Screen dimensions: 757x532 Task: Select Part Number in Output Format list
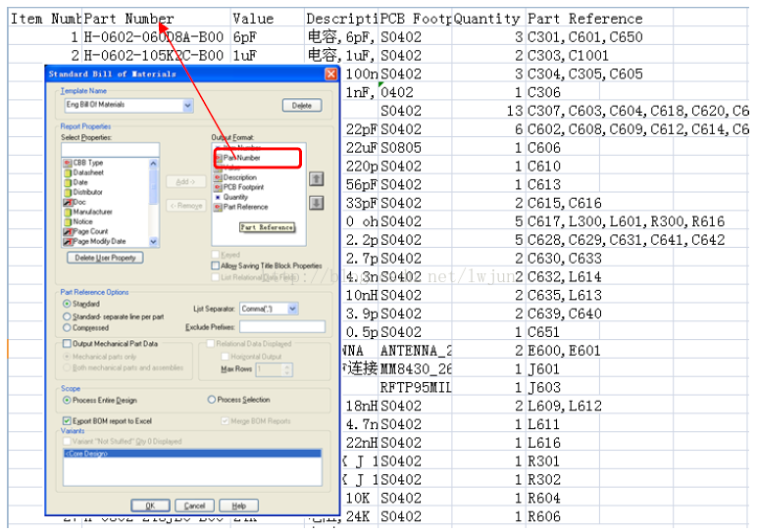tap(242, 158)
